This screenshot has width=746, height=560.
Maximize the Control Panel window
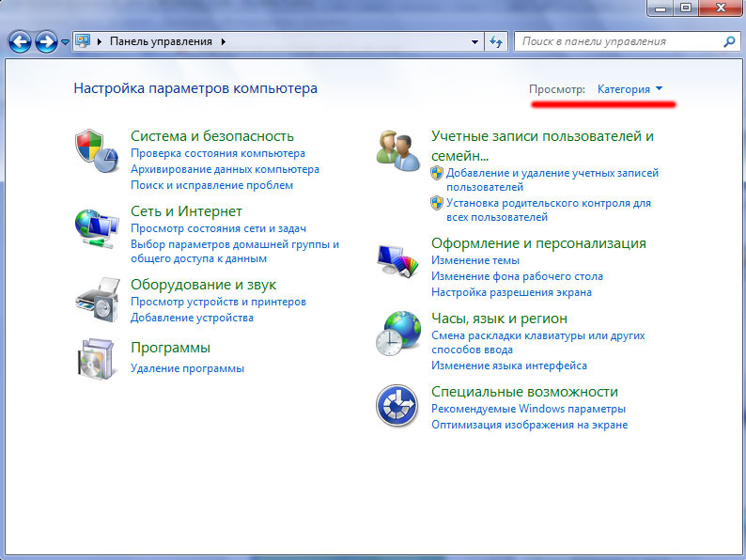686,8
